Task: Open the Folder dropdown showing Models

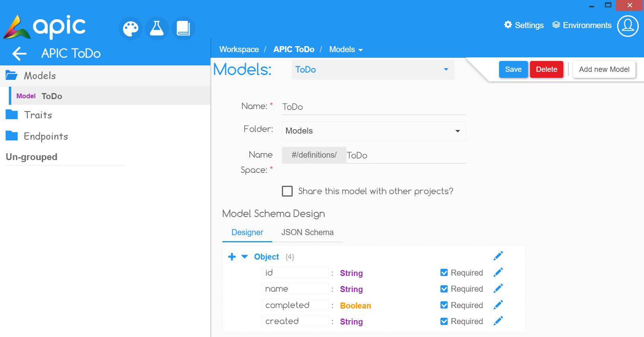Action: (x=373, y=131)
